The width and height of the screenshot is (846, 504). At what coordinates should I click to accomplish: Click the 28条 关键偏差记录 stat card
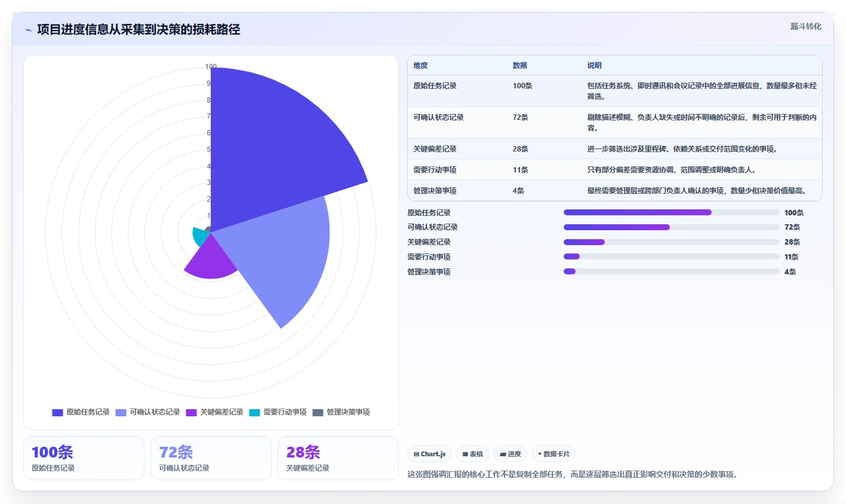[x=338, y=458]
